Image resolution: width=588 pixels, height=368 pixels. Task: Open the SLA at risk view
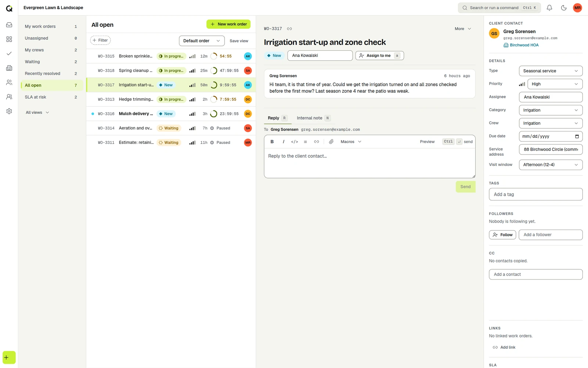[x=51, y=97]
